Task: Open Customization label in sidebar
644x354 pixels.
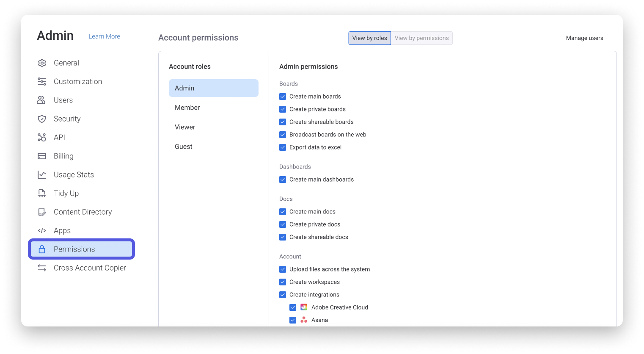Action: point(78,82)
